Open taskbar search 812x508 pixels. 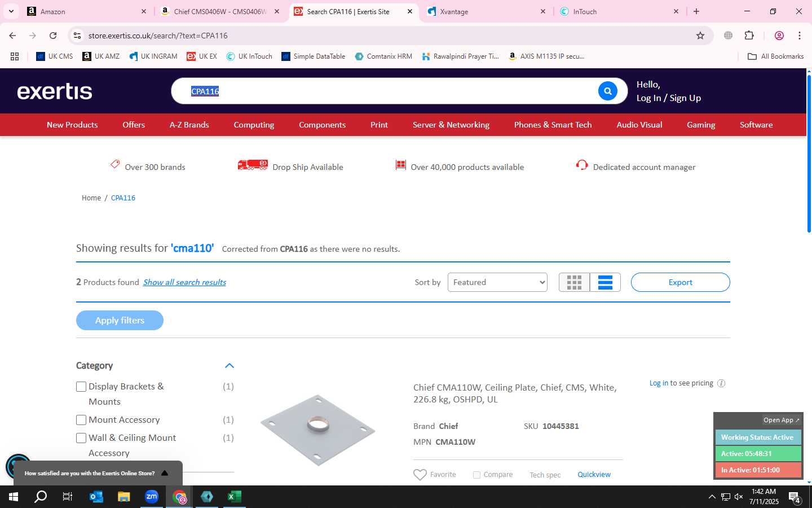(41, 497)
